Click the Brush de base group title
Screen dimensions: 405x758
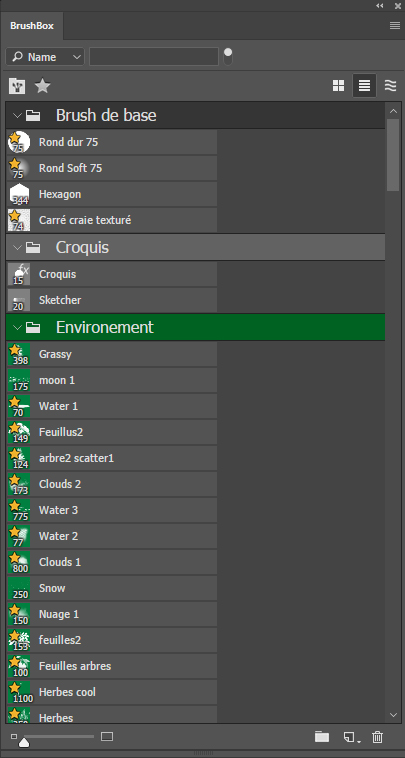[x=106, y=116]
